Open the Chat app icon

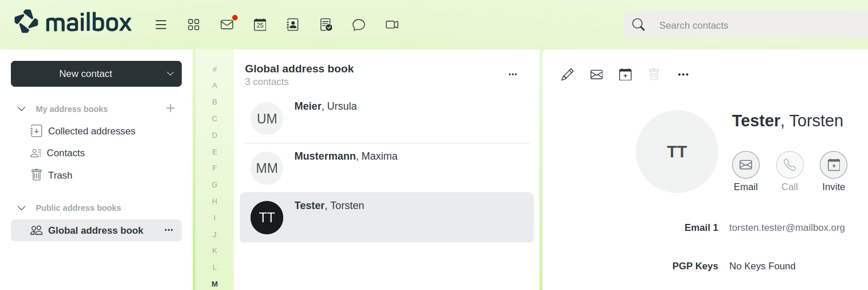[359, 25]
